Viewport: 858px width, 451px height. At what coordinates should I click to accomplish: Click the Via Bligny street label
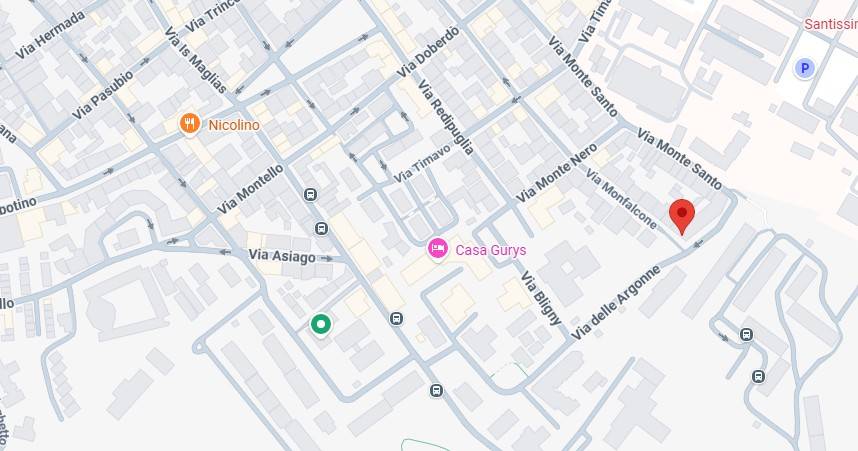541,298
